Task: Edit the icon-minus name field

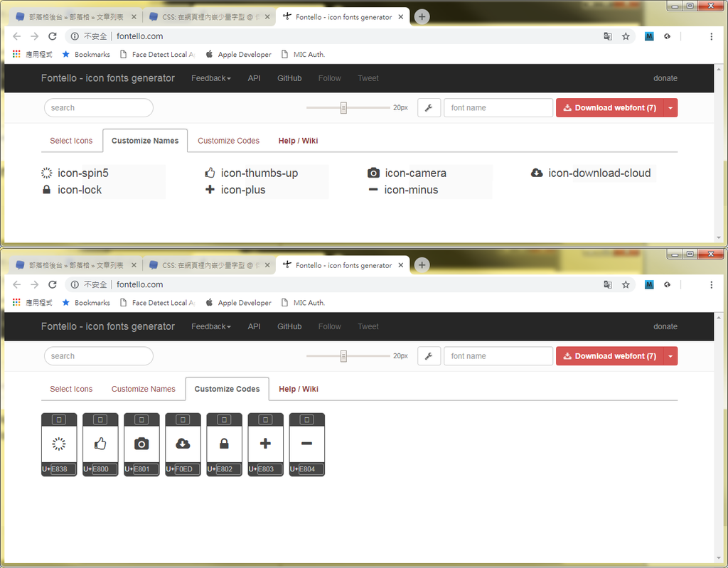Action: click(450, 190)
